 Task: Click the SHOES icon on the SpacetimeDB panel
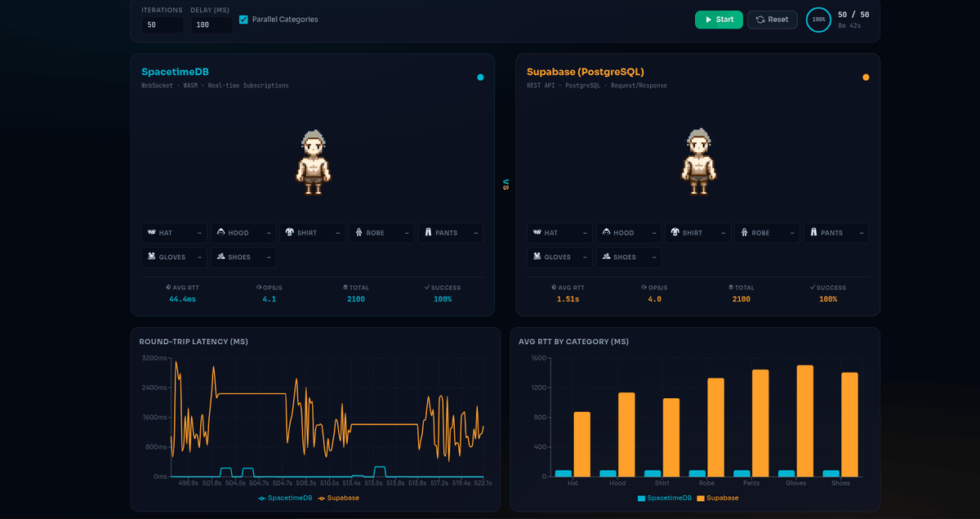tap(222, 257)
